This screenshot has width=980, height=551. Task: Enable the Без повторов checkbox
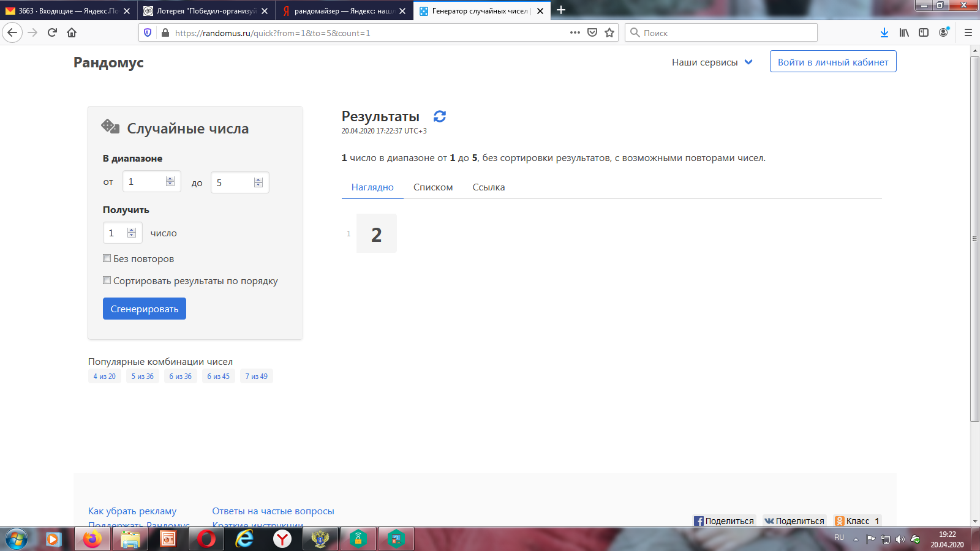tap(107, 258)
